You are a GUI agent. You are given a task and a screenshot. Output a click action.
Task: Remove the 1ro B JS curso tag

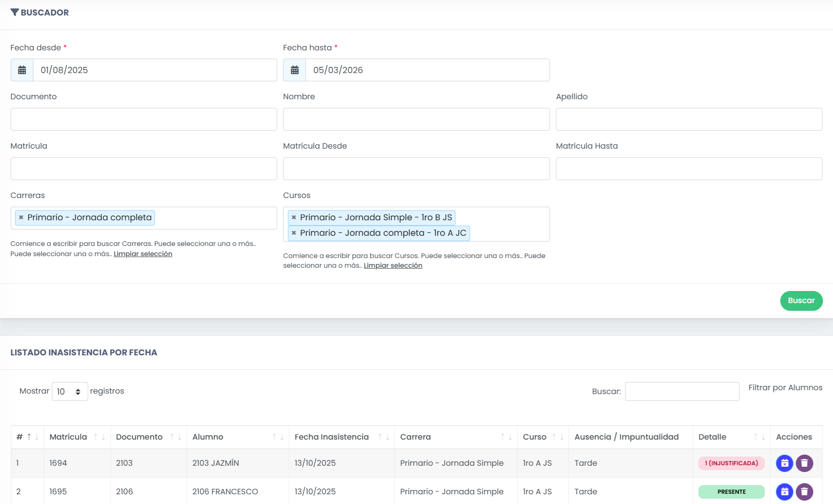(294, 218)
